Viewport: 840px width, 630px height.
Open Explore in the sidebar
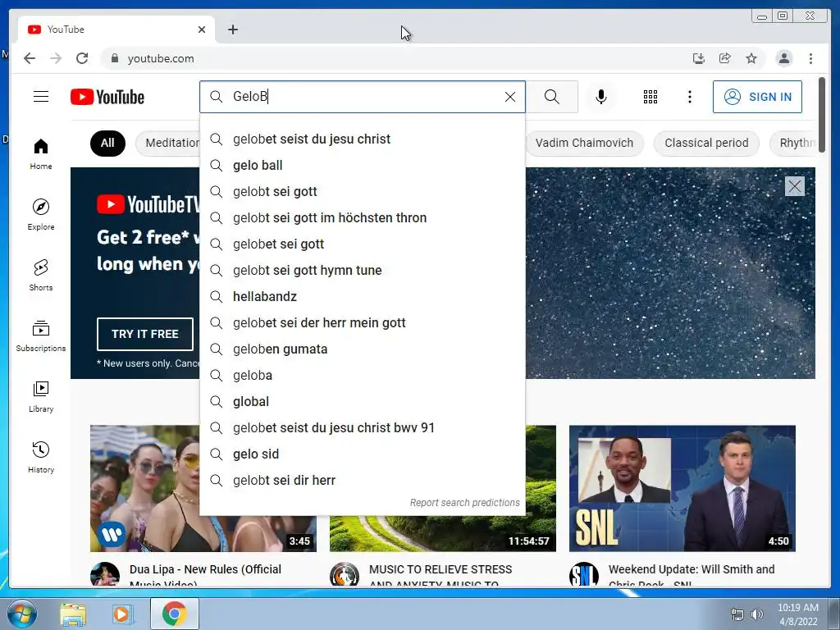click(41, 214)
